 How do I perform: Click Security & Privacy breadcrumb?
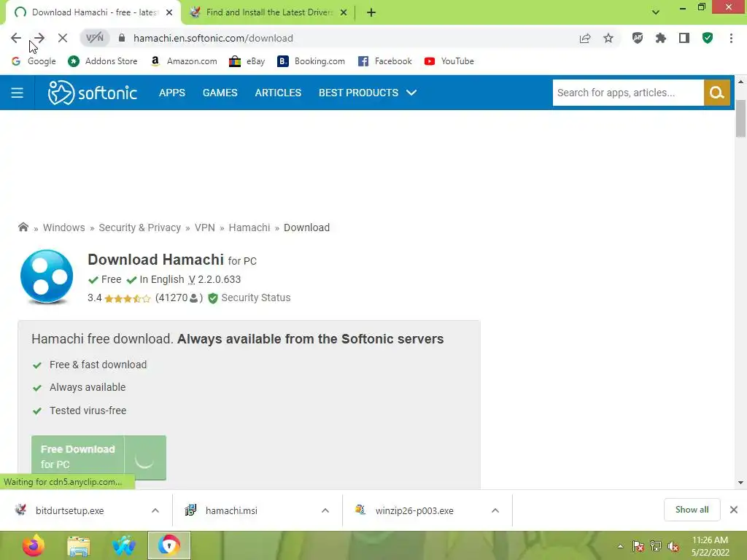tap(139, 227)
